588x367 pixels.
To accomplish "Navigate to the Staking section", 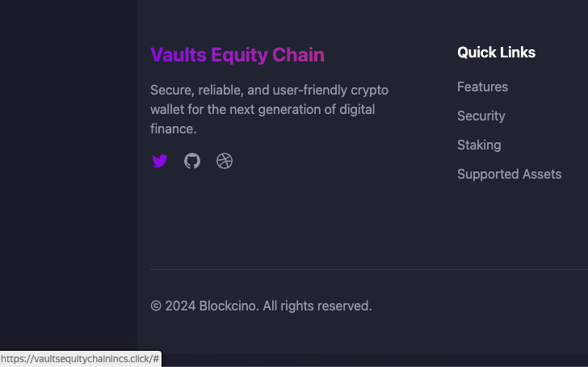I will 479,145.
